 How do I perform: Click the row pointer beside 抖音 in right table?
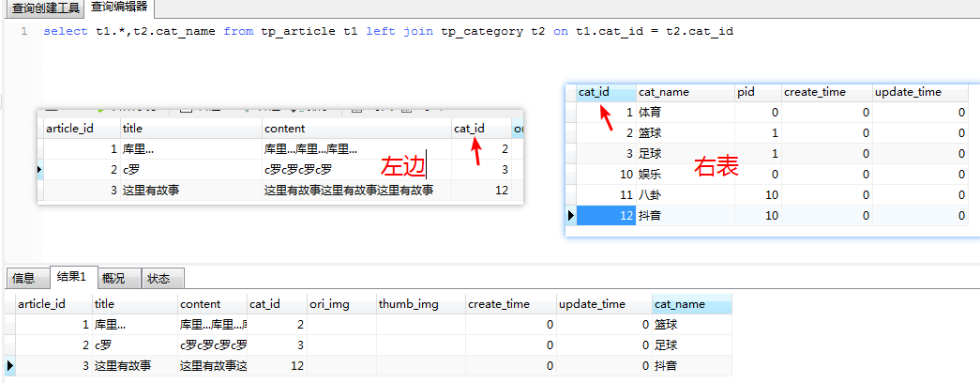(570, 216)
